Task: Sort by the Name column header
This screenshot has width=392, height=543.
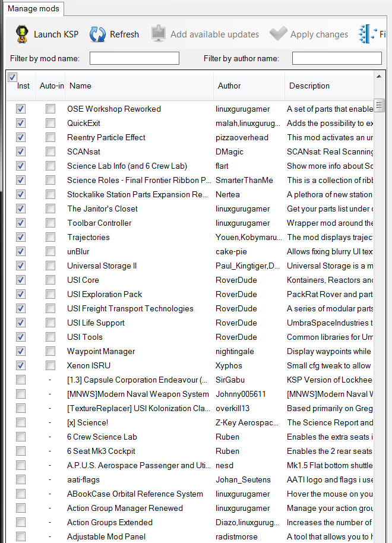Action: (x=139, y=86)
